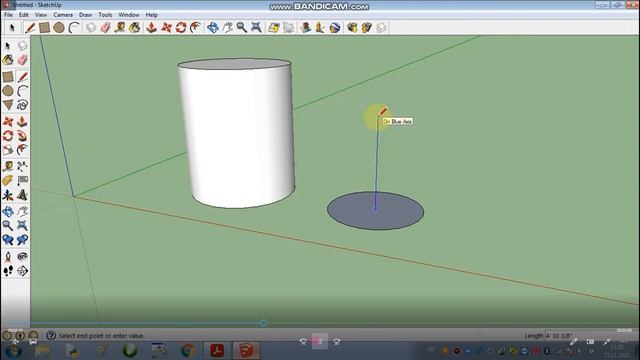Click the Length measurement value box
Viewport: 640px width, 360px height.
pyautogui.click(x=590, y=336)
